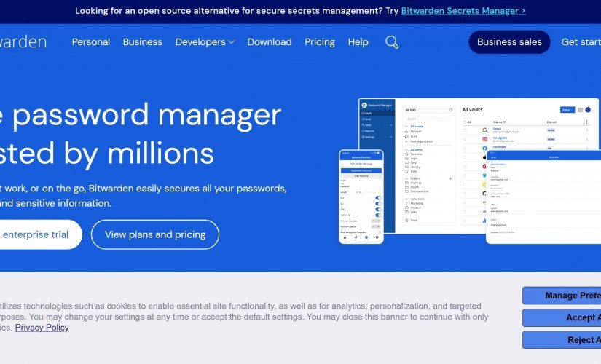Click the mobile phone app mockup image
Viewport: 601px width, 364px height.
point(361,197)
